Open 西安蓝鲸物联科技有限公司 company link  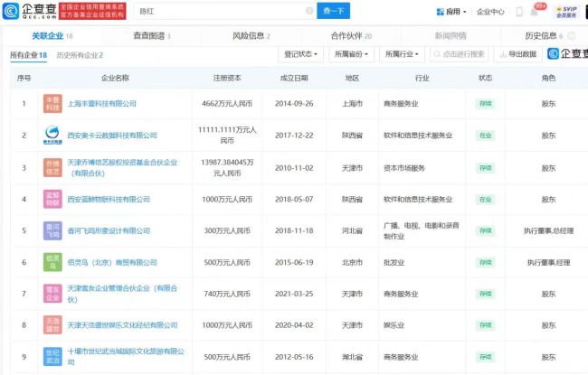(109, 200)
